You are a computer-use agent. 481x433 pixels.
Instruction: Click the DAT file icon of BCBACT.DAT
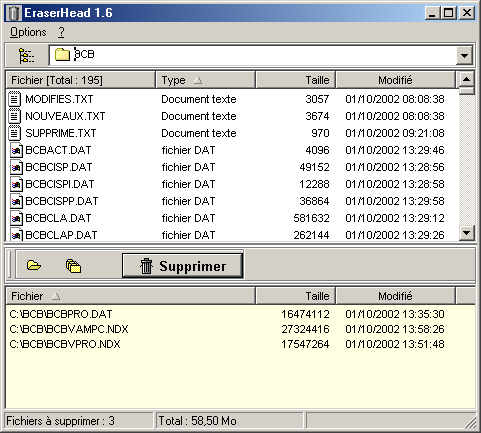pos(16,150)
